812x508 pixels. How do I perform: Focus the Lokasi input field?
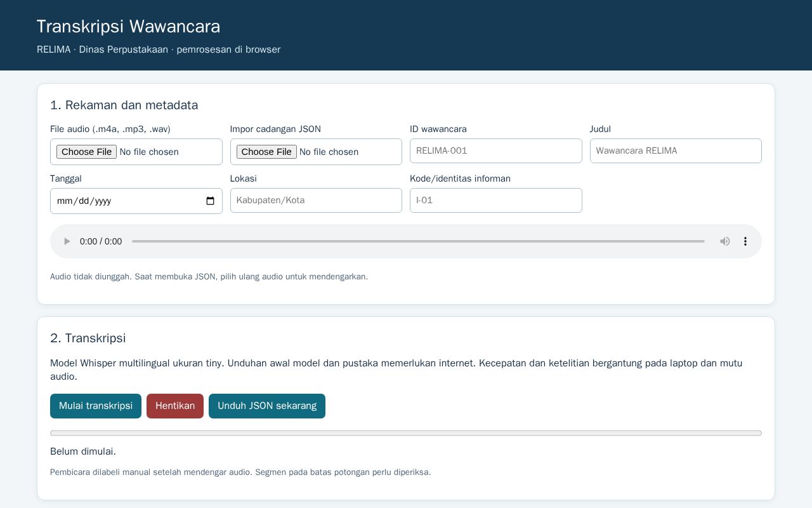coord(316,200)
